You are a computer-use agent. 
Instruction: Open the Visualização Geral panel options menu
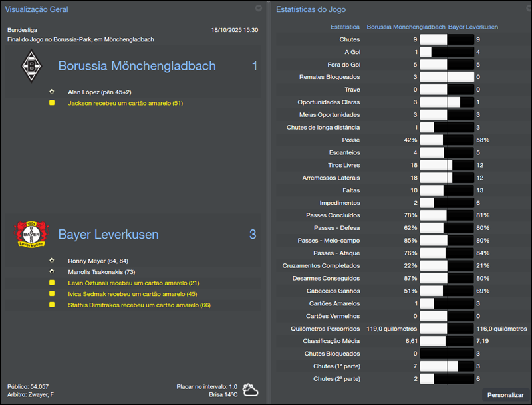pyautogui.click(x=257, y=9)
